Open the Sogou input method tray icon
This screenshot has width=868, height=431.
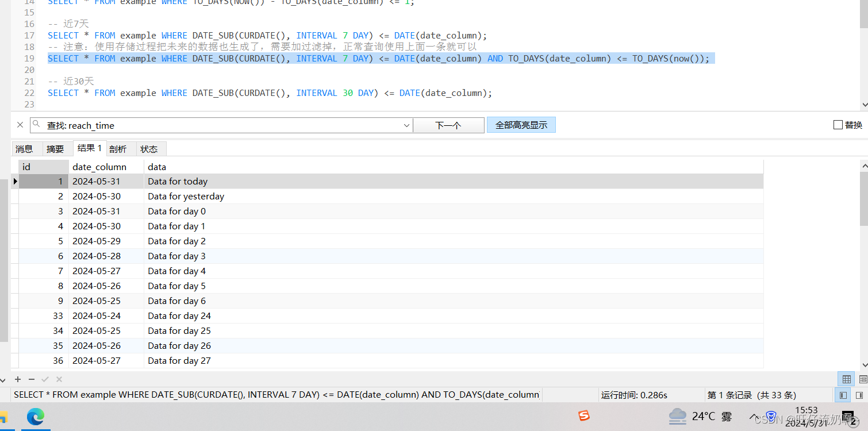click(584, 415)
